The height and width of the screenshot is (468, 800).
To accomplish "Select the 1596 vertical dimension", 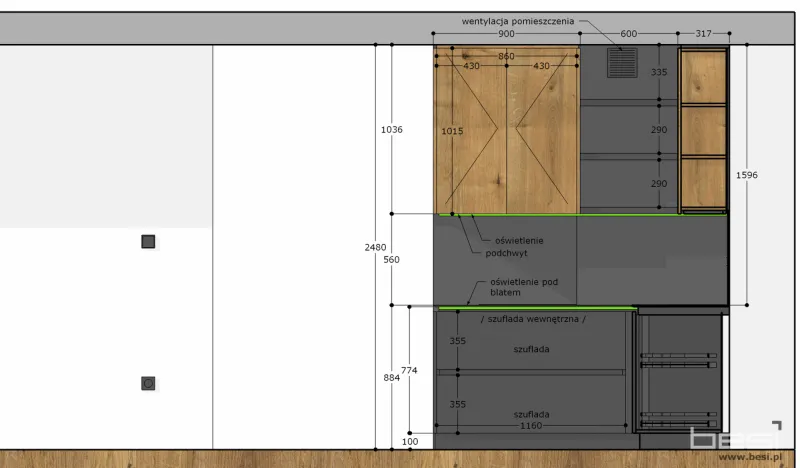I will 746,175.
